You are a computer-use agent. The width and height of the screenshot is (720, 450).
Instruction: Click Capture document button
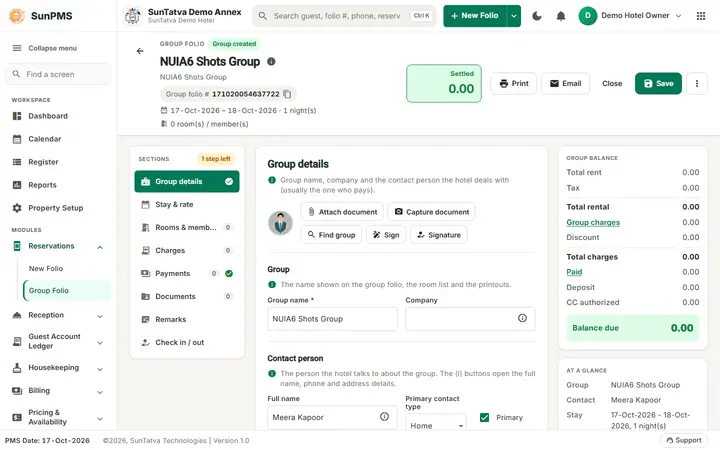click(432, 212)
